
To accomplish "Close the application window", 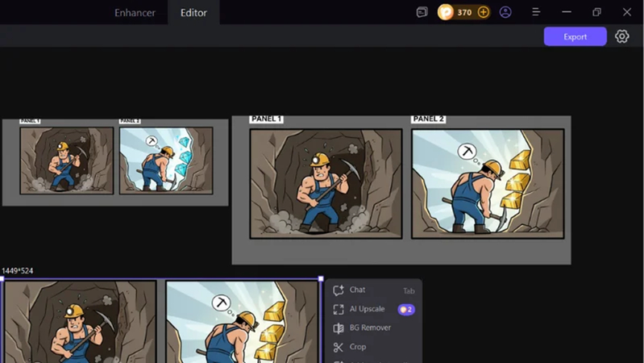I will pyautogui.click(x=627, y=12).
